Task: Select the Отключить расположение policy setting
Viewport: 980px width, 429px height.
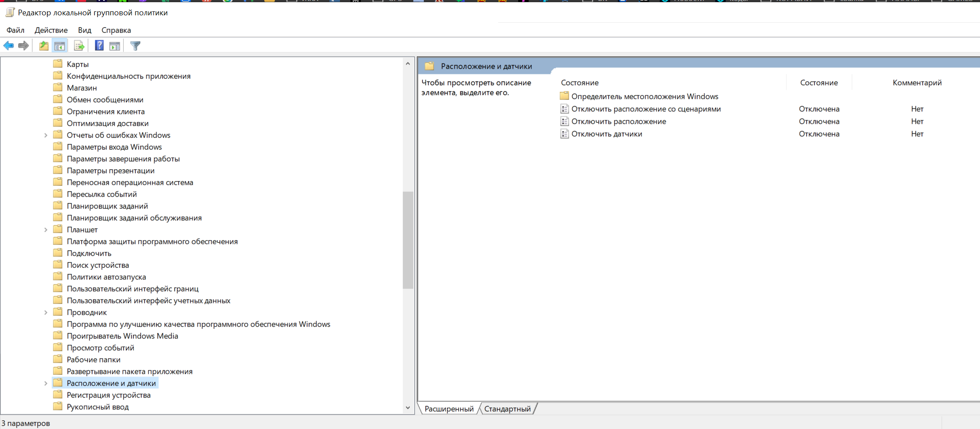Action: [x=619, y=121]
